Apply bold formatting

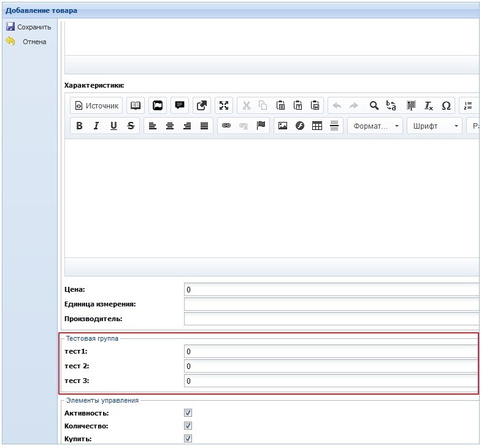(x=79, y=126)
